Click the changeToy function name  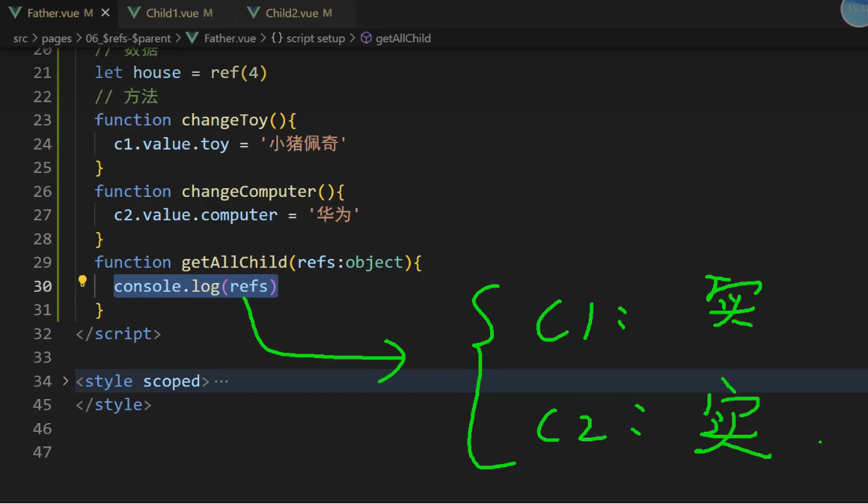(225, 120)
